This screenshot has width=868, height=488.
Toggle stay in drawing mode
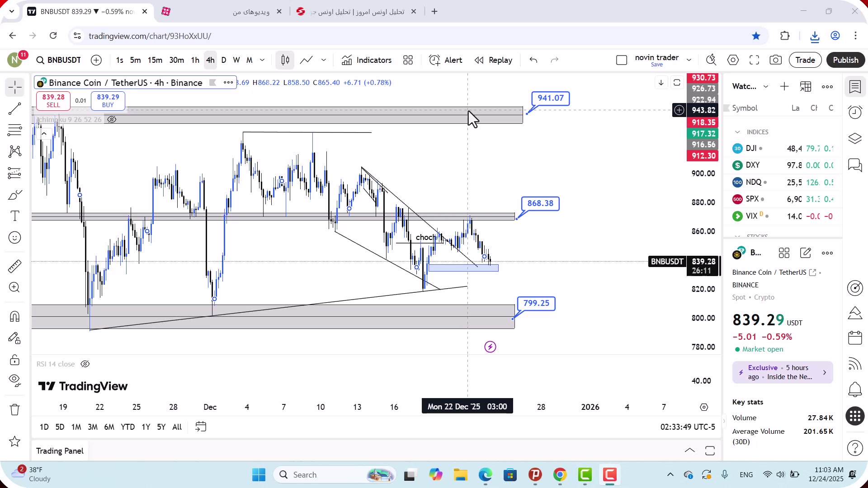click(x=15, y=338)
